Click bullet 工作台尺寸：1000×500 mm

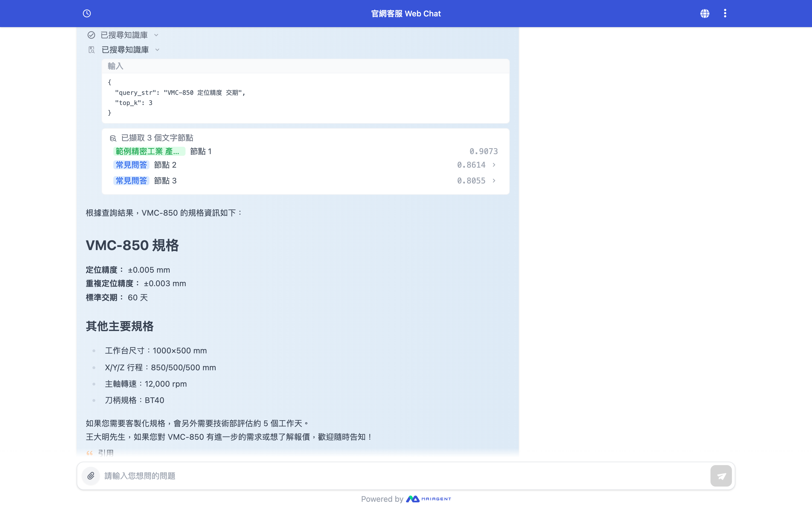156,351
